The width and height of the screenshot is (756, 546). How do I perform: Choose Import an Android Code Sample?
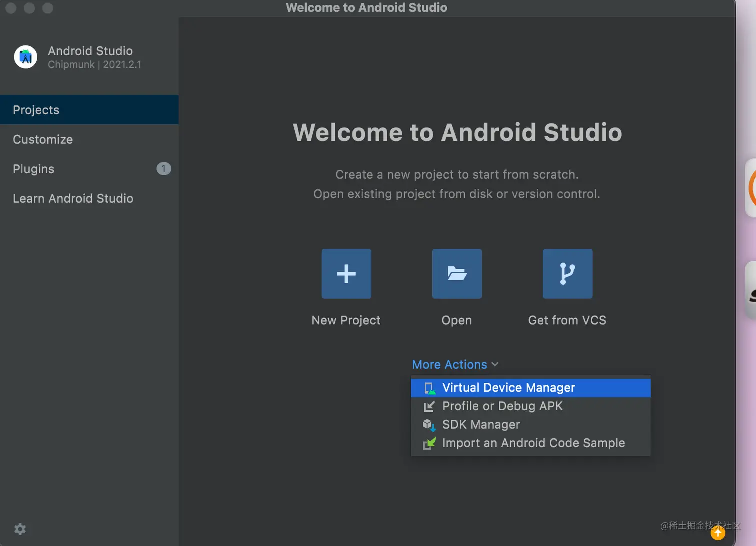(531, 443)
